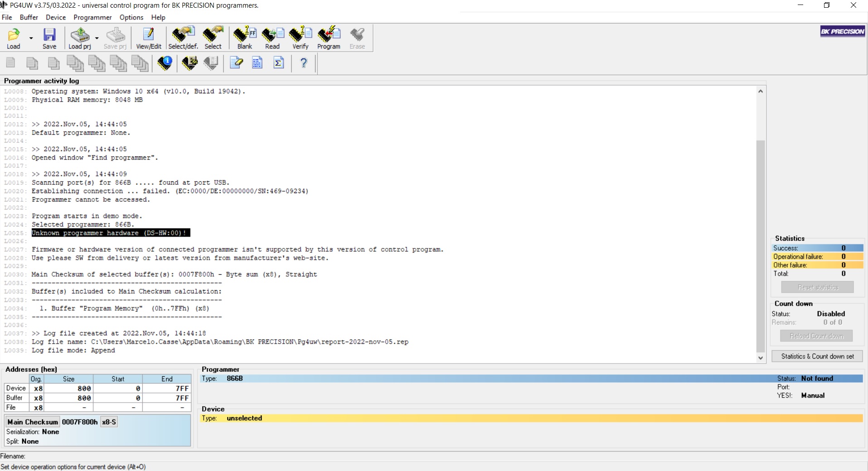This screenshot has height=471, width=868.
Task: Click the erase buffer icon with eraser
Action: coord(236,63)
